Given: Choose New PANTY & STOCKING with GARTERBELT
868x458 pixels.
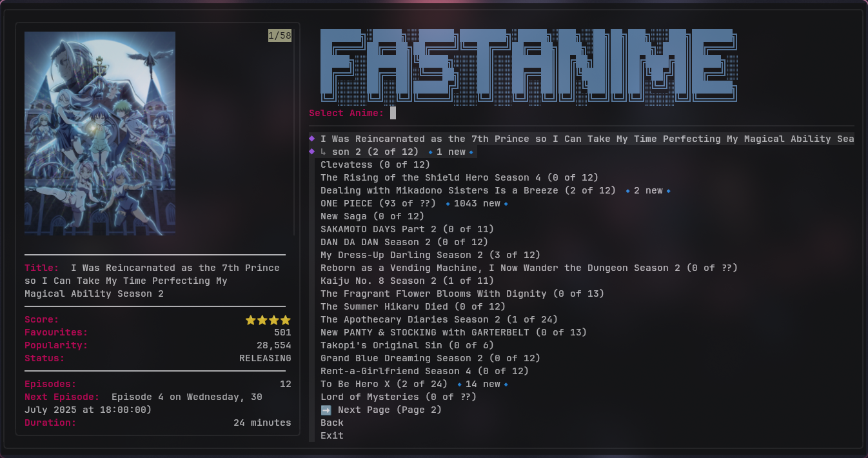Looking at the screenshot, I should 454,333.
